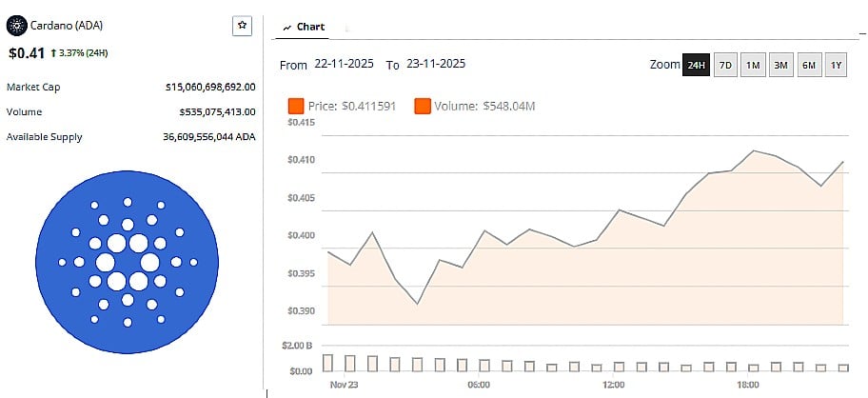
Task: Click the Cardano (ADA) title text
Action: point(67,26)
